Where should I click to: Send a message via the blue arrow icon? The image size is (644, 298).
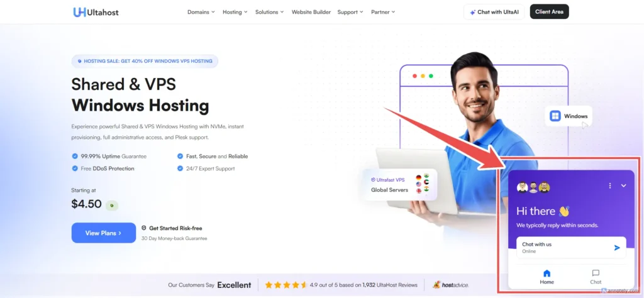coord(617,248)
